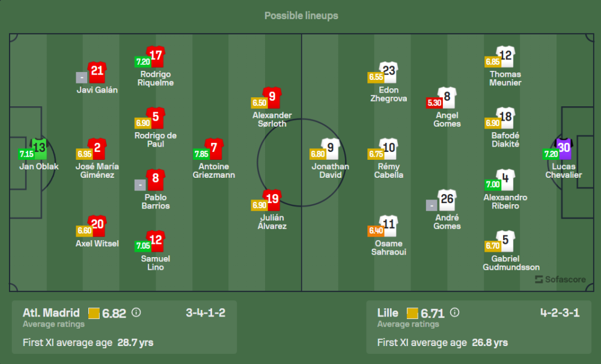Click Rodrigo de Paul's player name
This screenshot has width=601, height=364.
[x=156, y=140]
